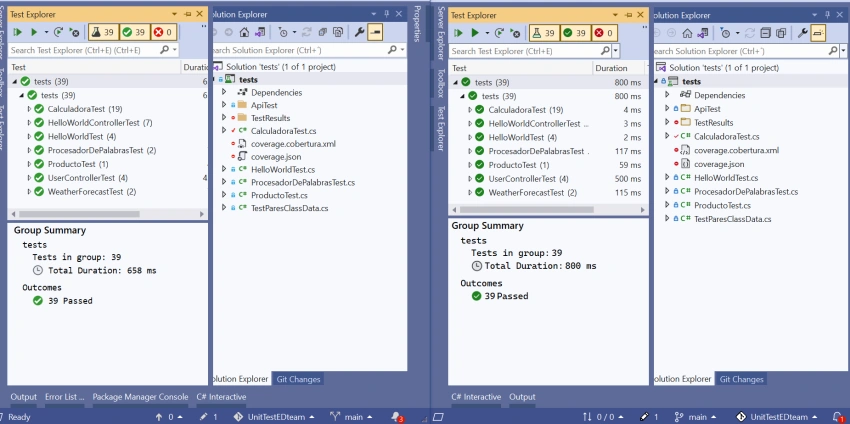850x424 pixels.
Task: Collapse the top tests (39) node in the left window
Action: tap(15, 82)
